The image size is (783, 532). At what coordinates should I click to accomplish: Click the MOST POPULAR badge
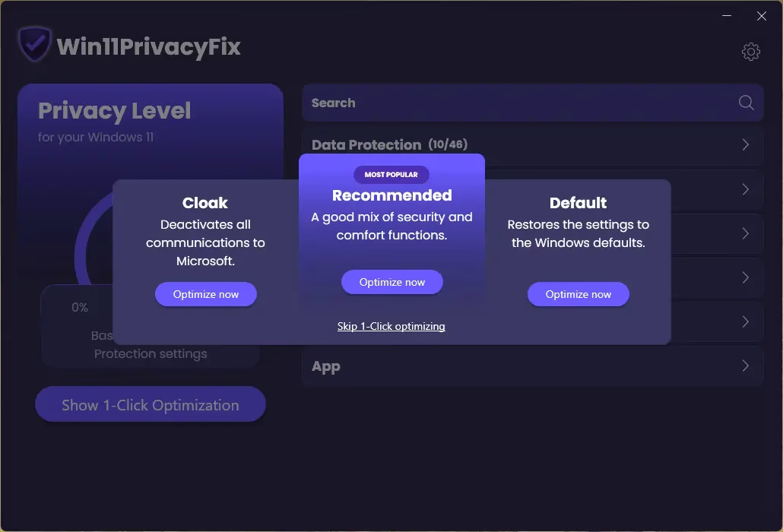click(x=391, y=175)
